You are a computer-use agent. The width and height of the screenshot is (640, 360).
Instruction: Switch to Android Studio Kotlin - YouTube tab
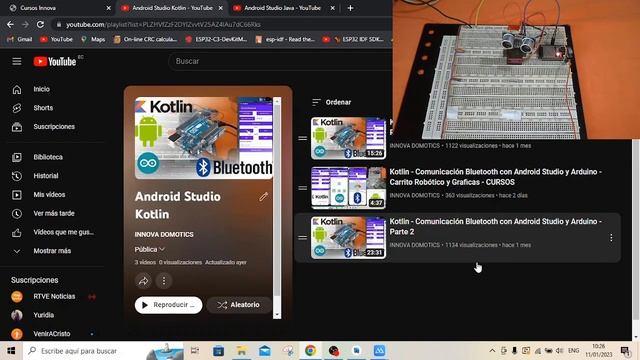171,8
